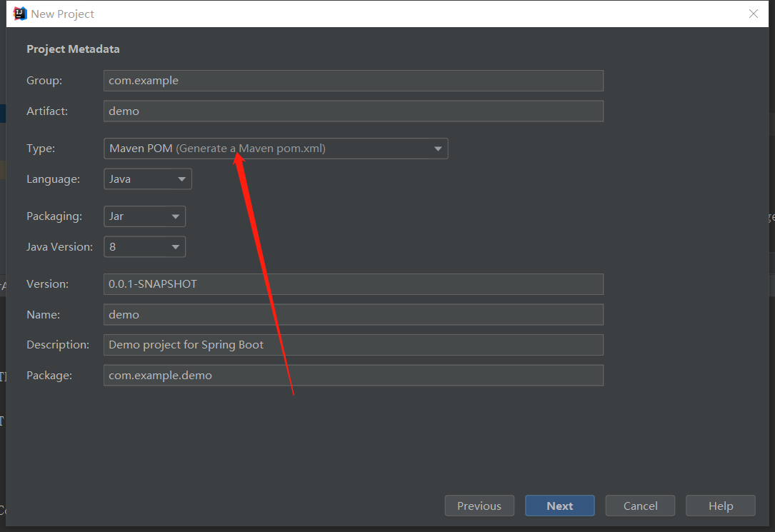Screen dimensions: 775x532
Task: Click the Packaging dropdown arrow icon
Action: click(175, 216)
